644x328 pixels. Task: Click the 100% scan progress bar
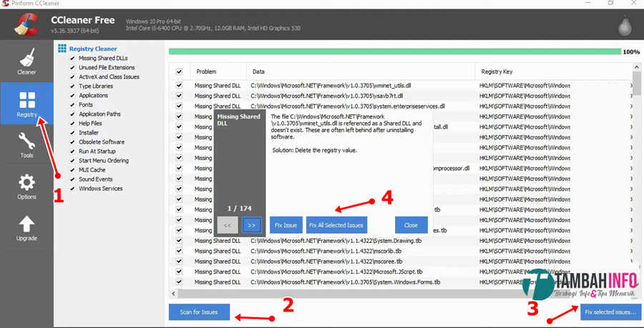[395, 51]
